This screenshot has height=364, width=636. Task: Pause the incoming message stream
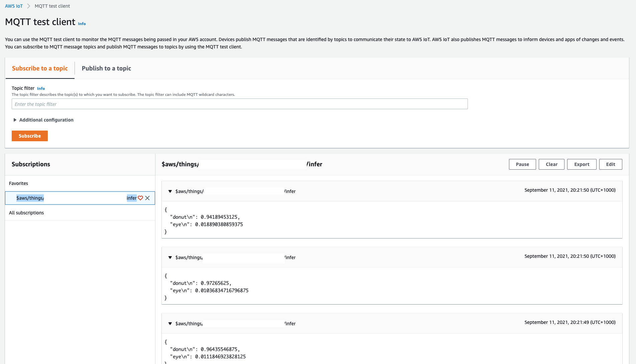click(522, 164)
